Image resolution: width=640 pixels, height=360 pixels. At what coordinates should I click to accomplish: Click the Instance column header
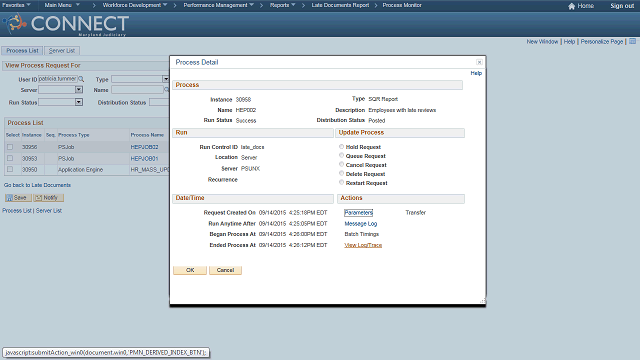click(32, 135)
